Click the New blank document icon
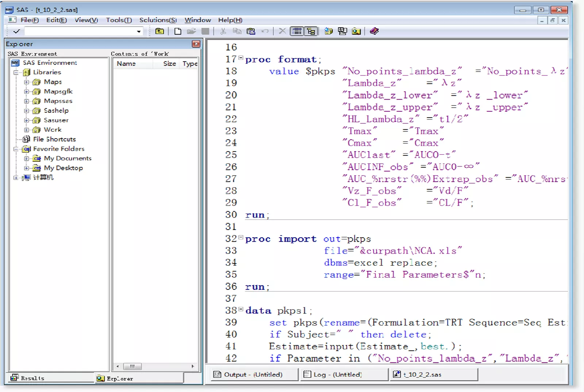This screenshot has width=584, height=392. pos(178,31)
